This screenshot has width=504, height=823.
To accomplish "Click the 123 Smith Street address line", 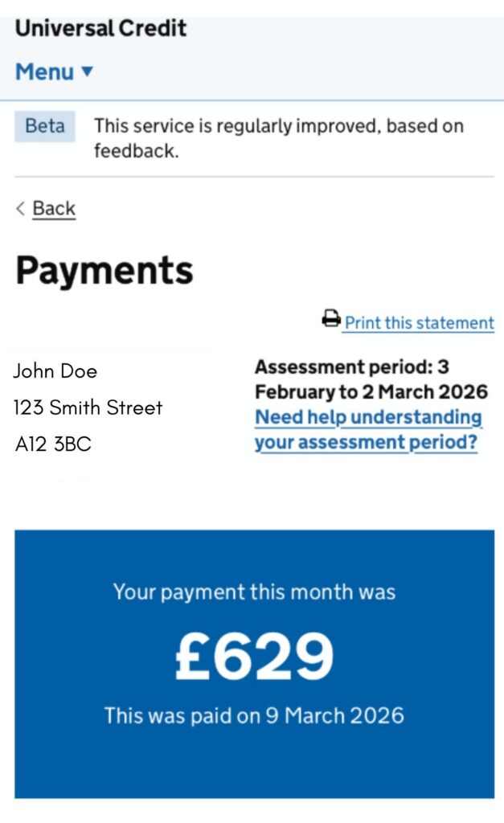I will coord(88,407).
